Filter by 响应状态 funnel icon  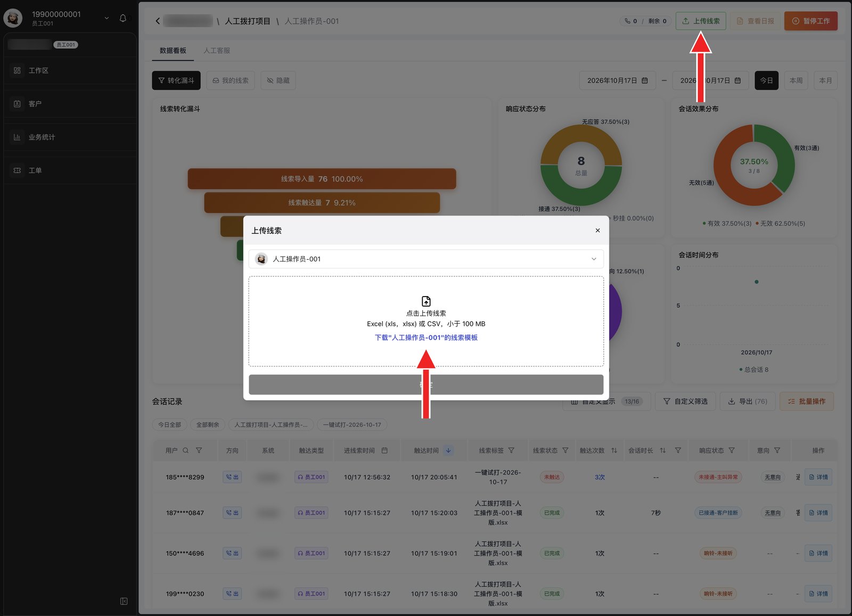[732, 450]
